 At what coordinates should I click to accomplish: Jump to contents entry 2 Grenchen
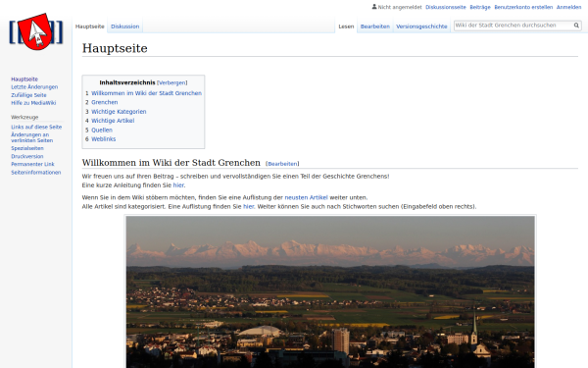pyautogui.click(x=104, y=102)
